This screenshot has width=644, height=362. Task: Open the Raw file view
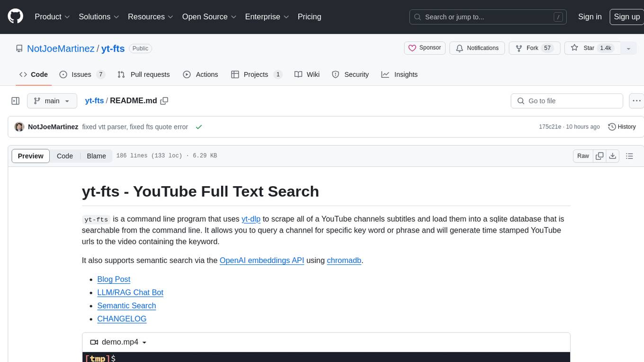tap(583, 156)
